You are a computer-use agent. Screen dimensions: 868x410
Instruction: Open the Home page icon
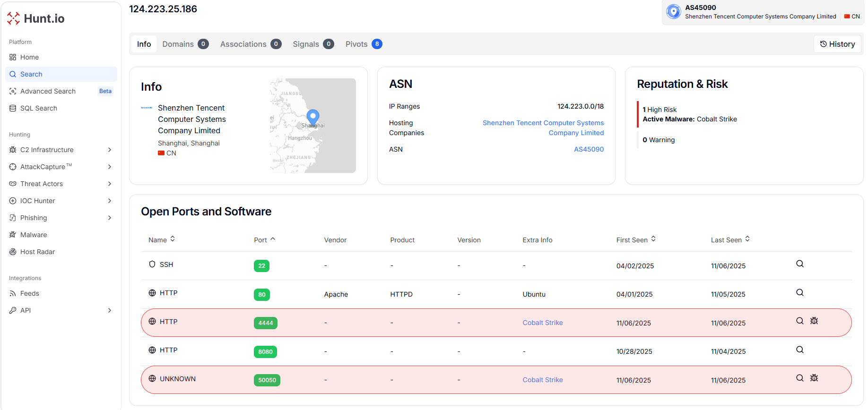(x=13, y=57)
